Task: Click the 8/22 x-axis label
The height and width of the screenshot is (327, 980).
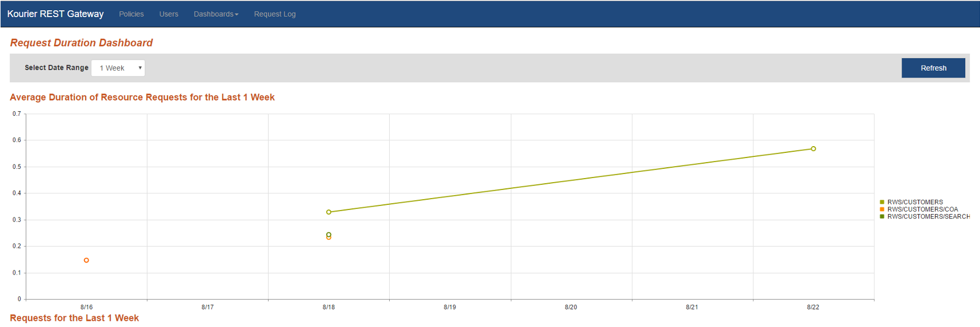Action: (813, 307)
